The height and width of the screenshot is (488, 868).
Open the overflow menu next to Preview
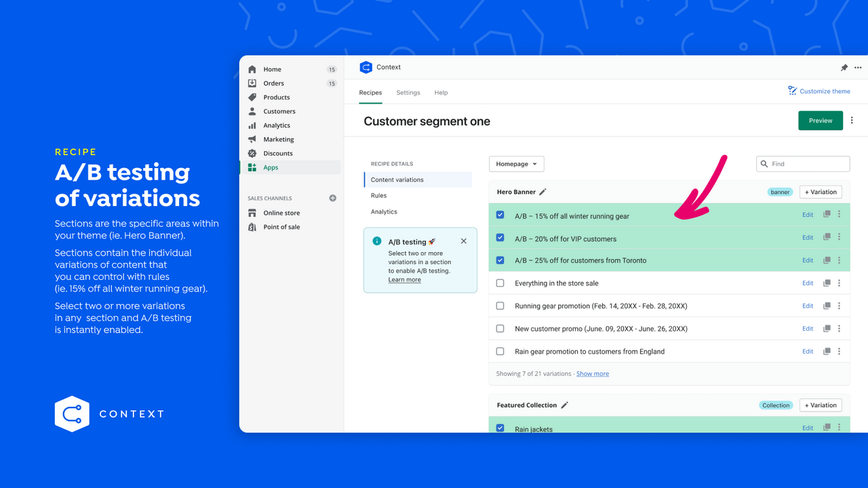pos(852,119)
